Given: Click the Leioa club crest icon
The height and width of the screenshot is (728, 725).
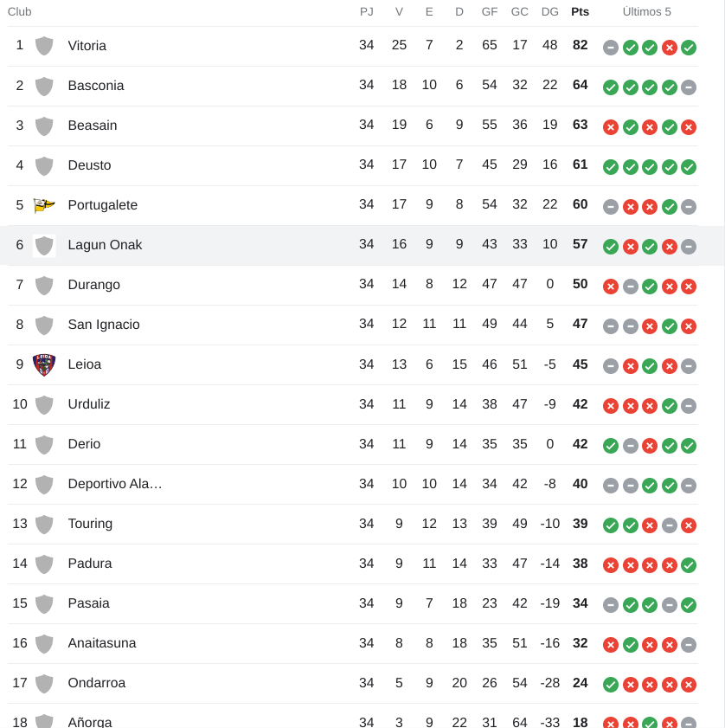Looking at the screenshot, I should (44, 364).
